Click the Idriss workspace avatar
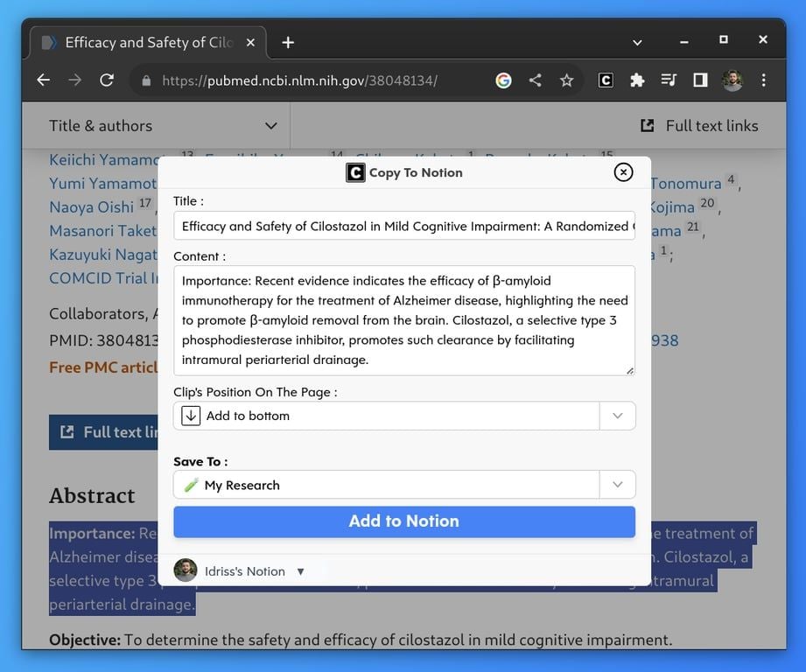 pyautogui.click(x=185, y=570)
